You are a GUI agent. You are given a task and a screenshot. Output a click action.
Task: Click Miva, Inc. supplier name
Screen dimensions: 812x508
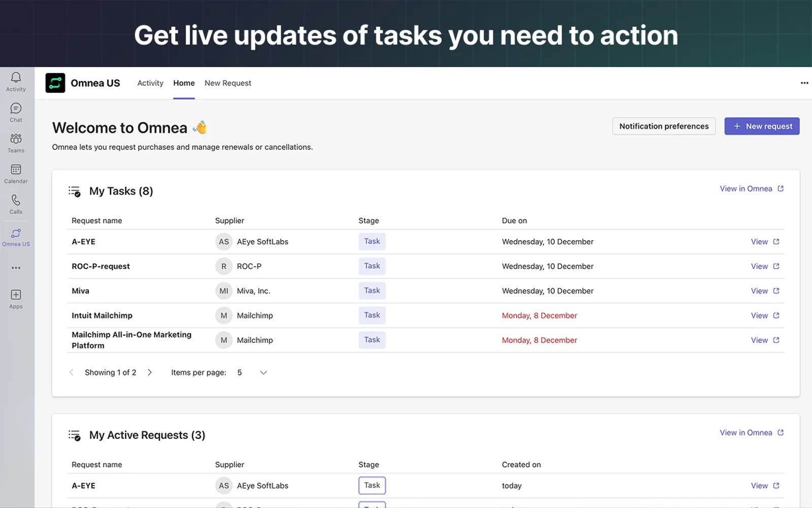click(x=253, y=291)
